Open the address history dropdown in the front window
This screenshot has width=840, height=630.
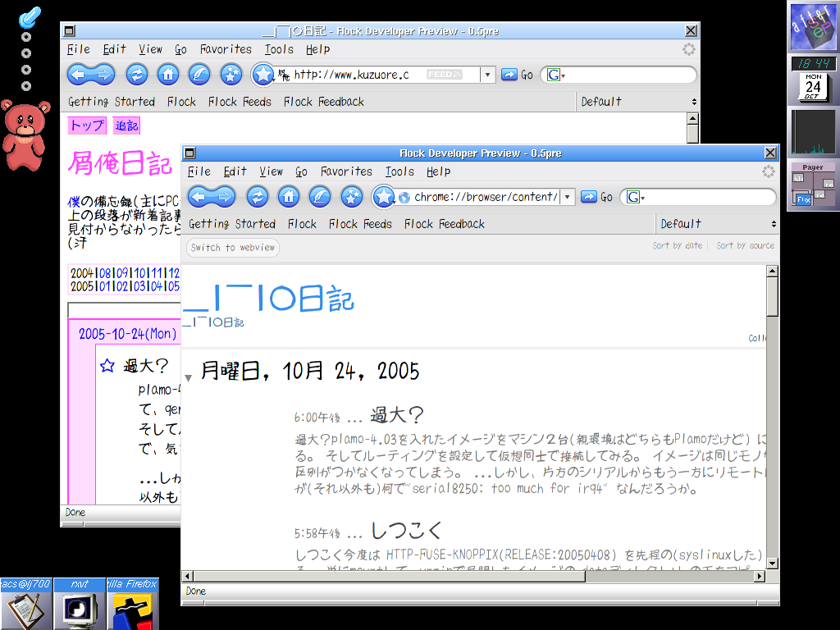(568, 197)
